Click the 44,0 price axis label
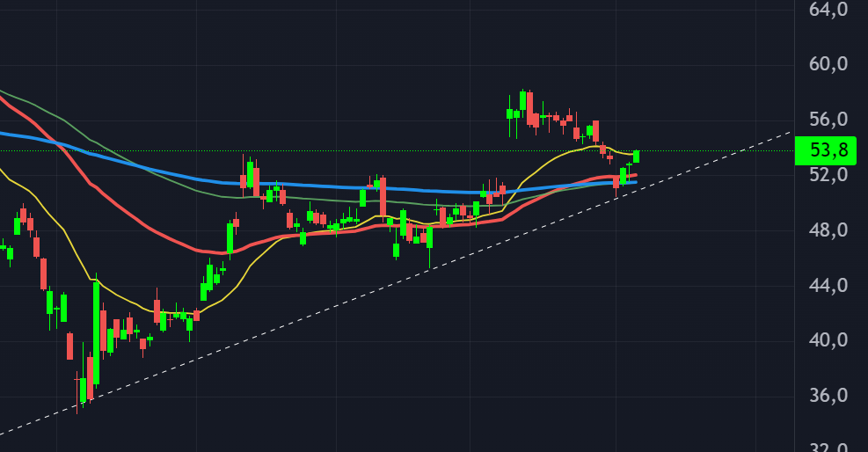868x452 pixels. click(828, 286)
